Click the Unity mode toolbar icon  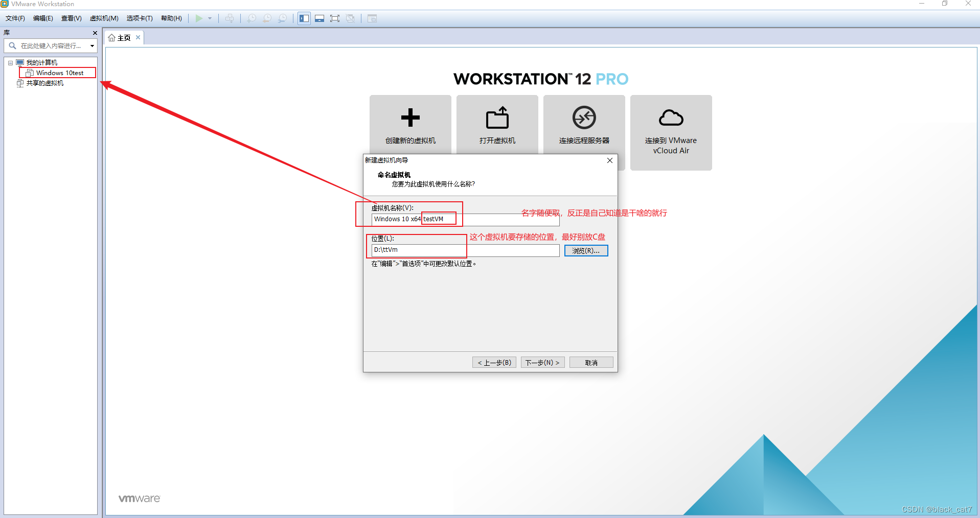tap(350, 18)
